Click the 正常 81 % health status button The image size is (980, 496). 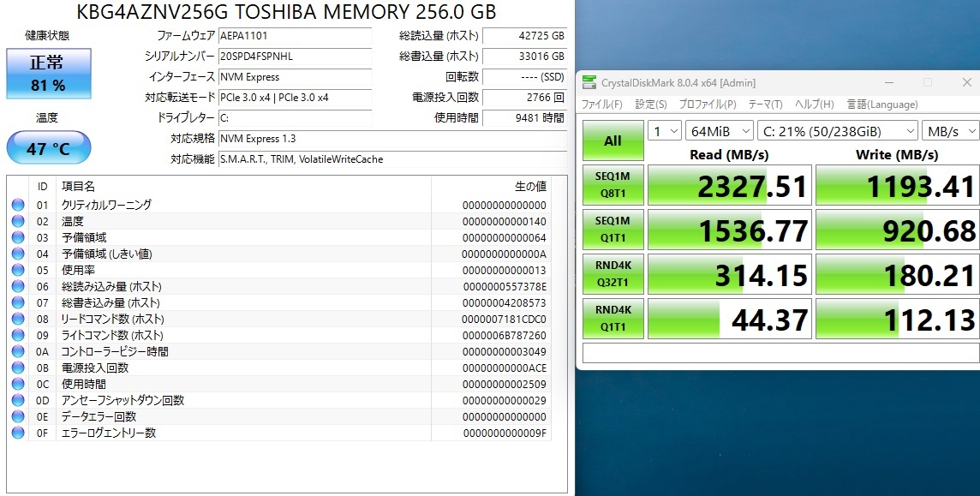(49, 74)
